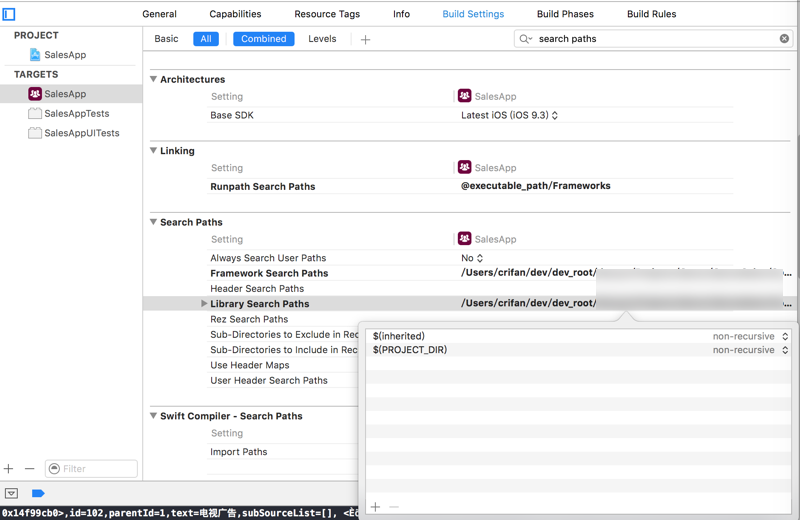Clear the search paths search text
The image size is (800, 520).
tap(784, 39)
